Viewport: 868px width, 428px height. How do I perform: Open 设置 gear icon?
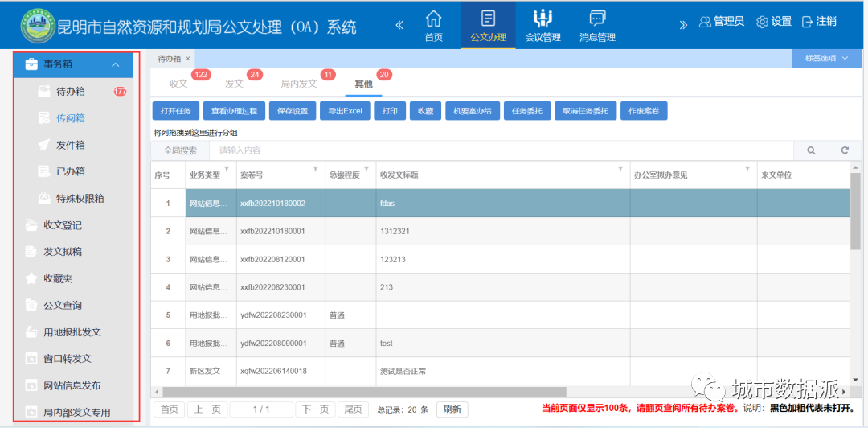762,23
